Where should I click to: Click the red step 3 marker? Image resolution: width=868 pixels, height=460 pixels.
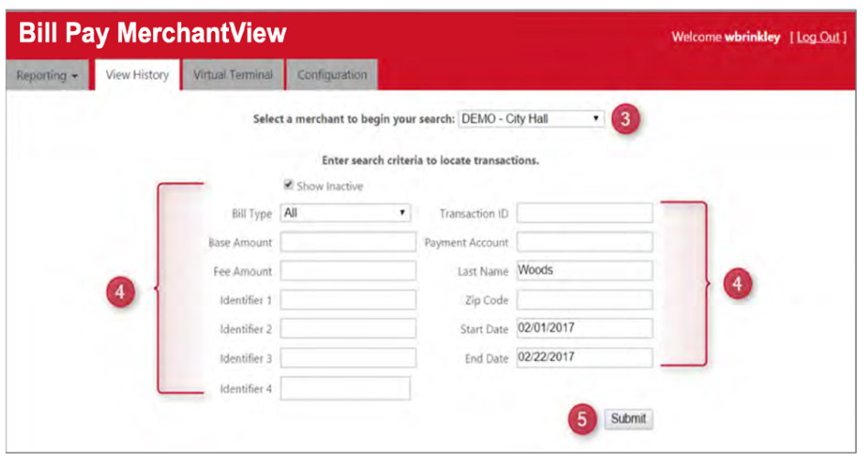coord(624,120)
